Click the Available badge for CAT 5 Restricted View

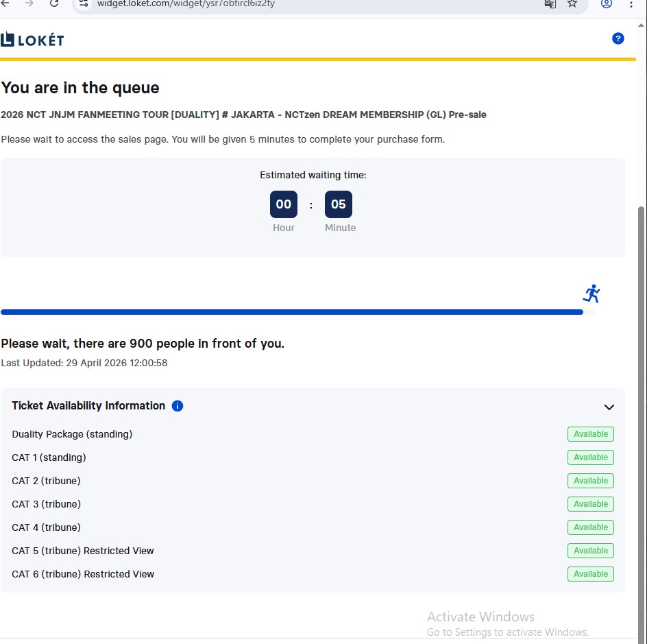tap(591, 551)
